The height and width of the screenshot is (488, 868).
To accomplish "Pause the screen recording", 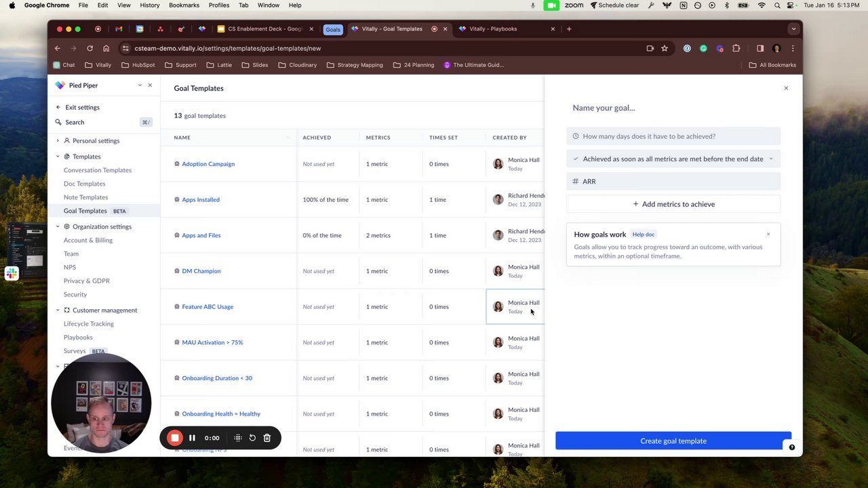I will (x=192, y=438).
